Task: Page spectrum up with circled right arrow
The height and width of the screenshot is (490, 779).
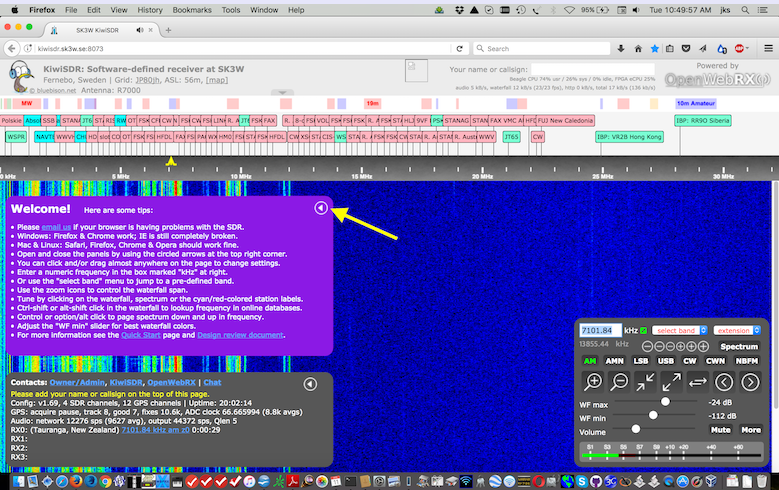Action: [x=750, y=381]
